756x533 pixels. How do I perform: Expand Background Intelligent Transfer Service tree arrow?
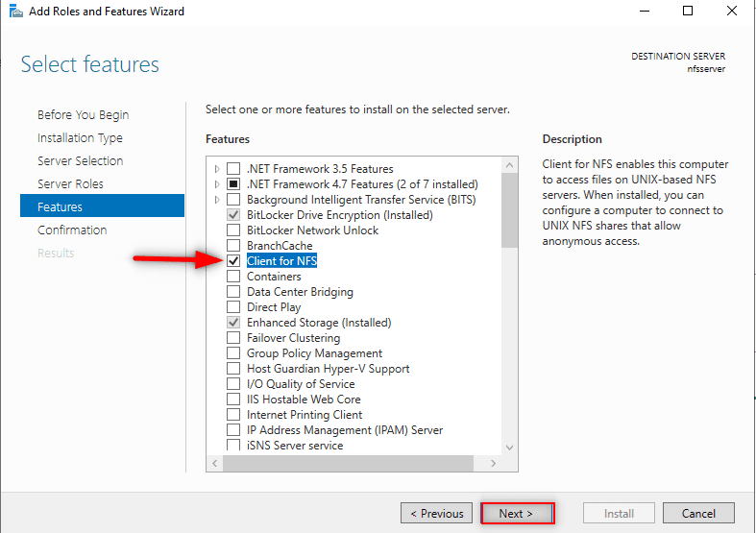tap(217, 200)
